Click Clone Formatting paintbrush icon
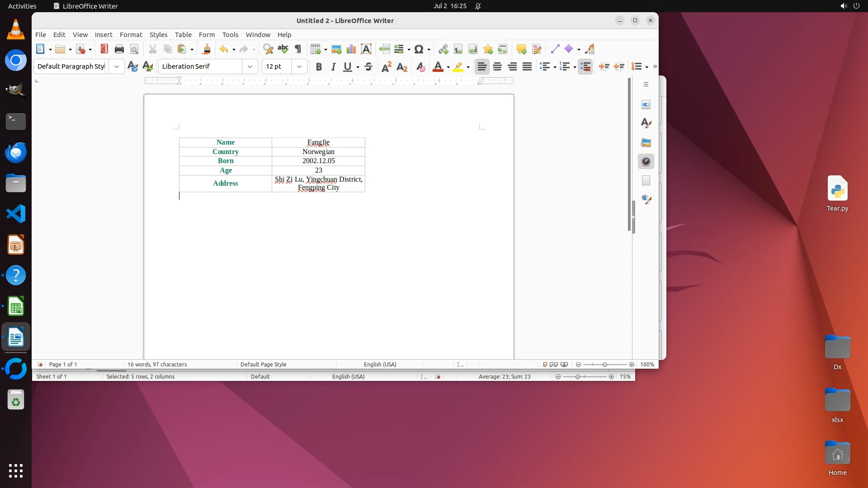 click(x=207, y=49)
